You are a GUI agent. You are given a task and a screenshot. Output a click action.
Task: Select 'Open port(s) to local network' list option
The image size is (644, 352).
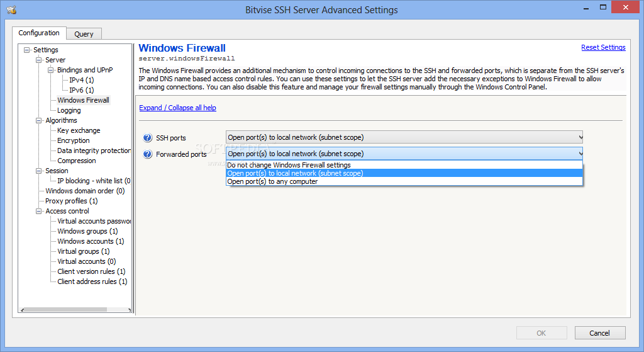click(x=404, y=173)
